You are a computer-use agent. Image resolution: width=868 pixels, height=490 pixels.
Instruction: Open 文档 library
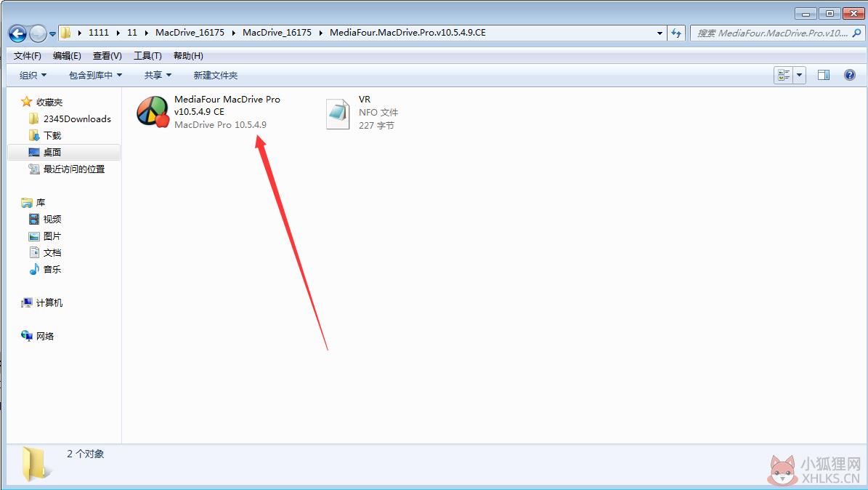[x=52, y=252]
